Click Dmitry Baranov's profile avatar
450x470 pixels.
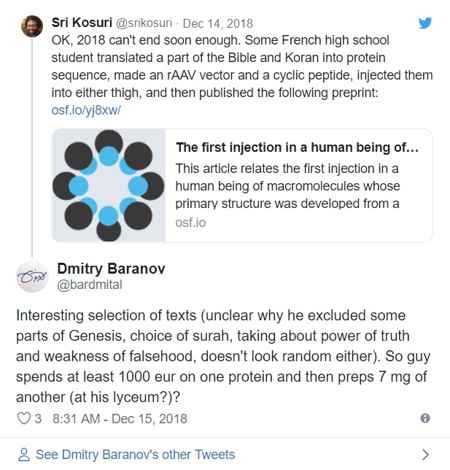32,277
